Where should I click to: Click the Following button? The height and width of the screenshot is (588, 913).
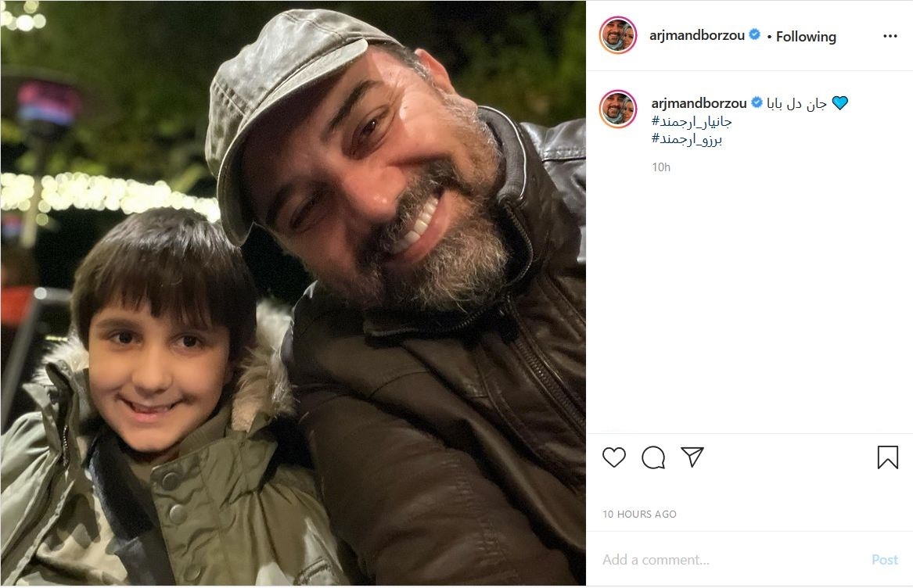[x=806, y=37]
